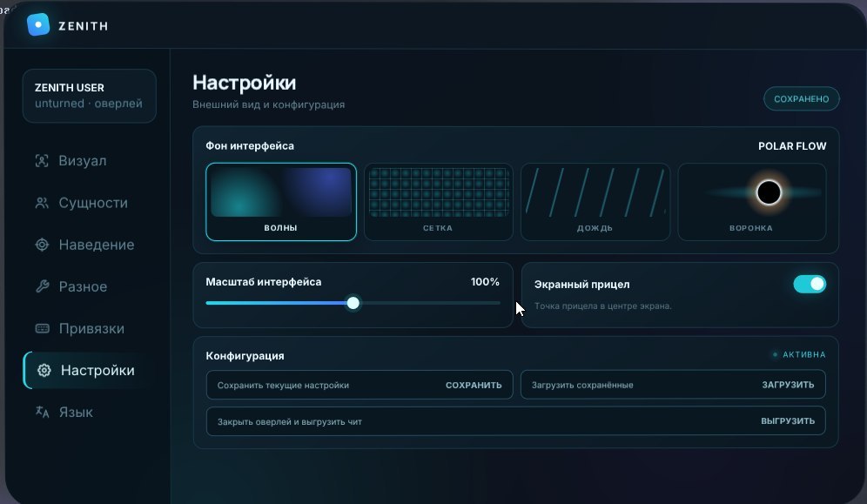Image resolution: width=867 pixels, height=504 pixels.
Task: Pick the Дождь background thumbnail
Action: tap(595, 202)
